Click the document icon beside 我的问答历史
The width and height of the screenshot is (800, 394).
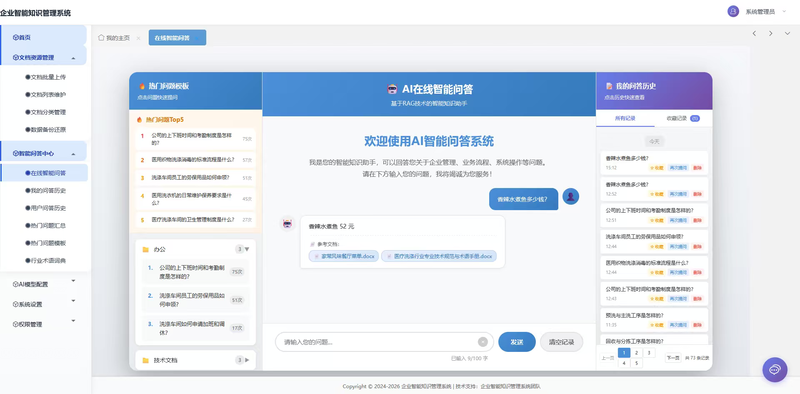pos(609,86)
